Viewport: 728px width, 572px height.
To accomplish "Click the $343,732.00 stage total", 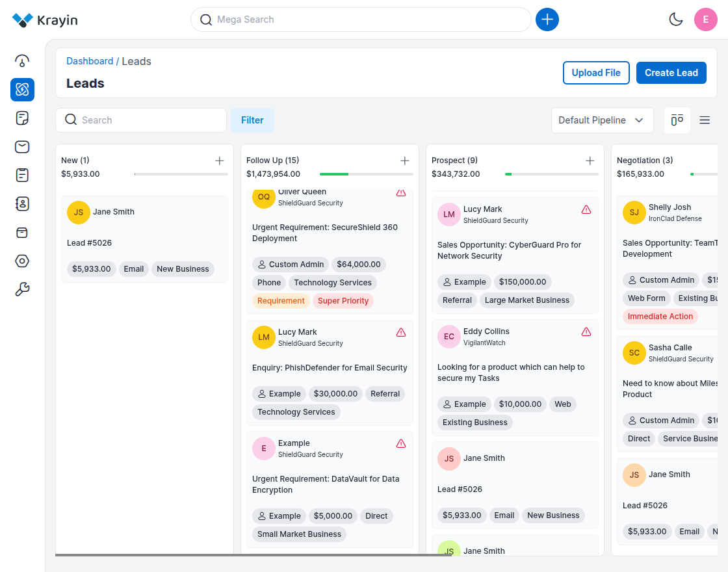I will point(456,174).
